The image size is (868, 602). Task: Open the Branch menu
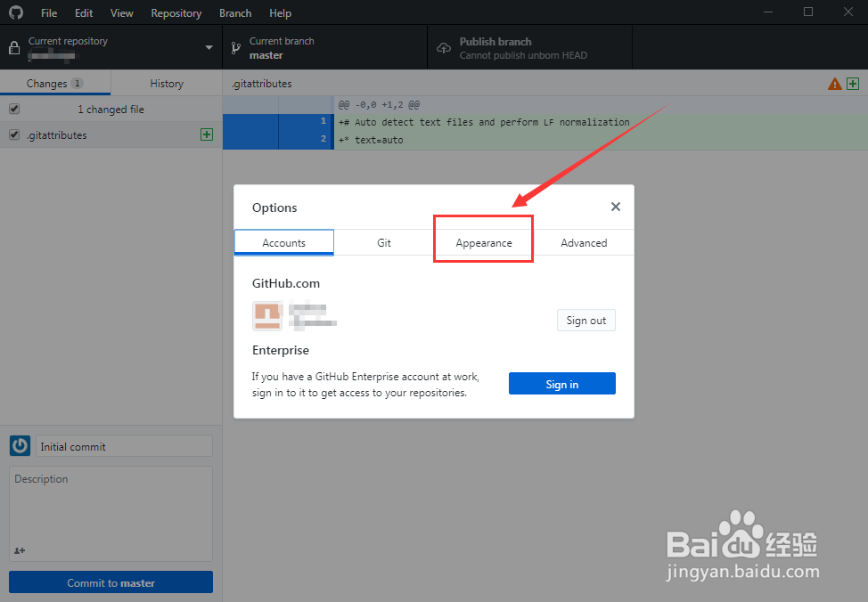pos(235,12)
